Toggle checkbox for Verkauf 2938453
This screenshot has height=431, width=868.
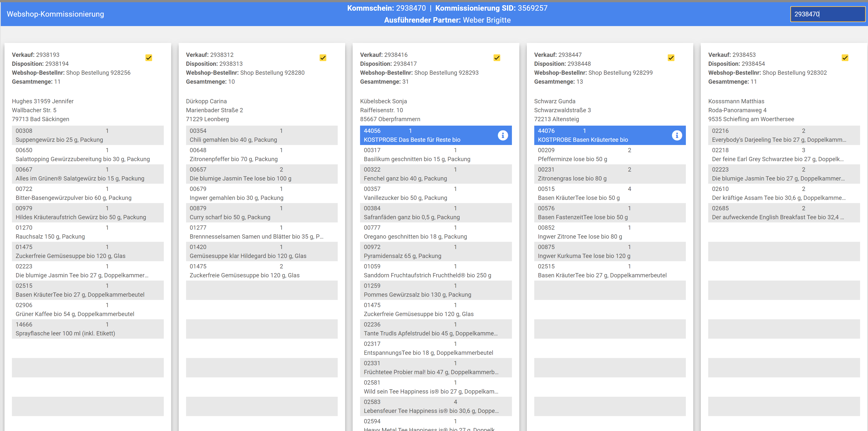tap(845, 58)
